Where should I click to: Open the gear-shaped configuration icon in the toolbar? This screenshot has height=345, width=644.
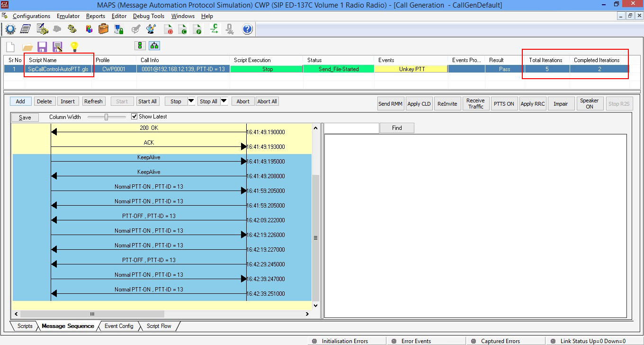[10, 29]
